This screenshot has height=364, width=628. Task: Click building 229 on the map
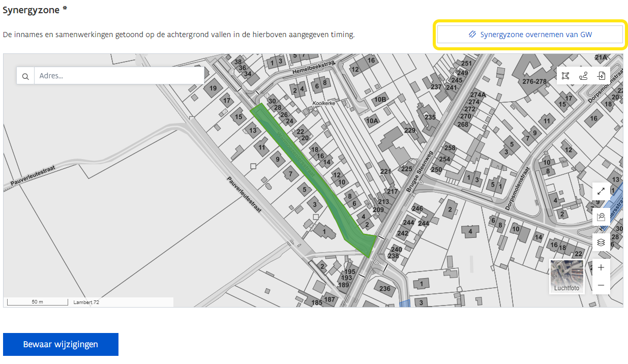(410, 130)
